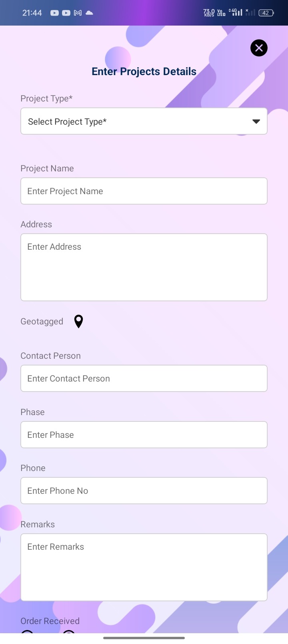Tap the no-signal second SIM icon
The width and height of the screenshot is (288, 644).
pos(250,12)
